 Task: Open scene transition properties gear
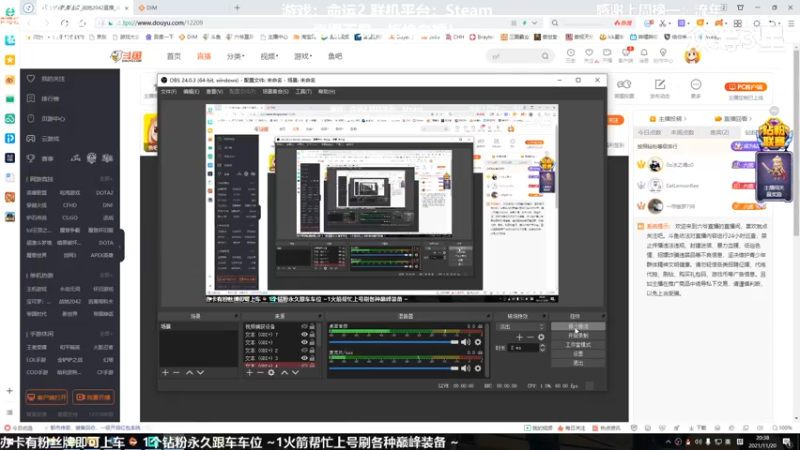point(541,337)
